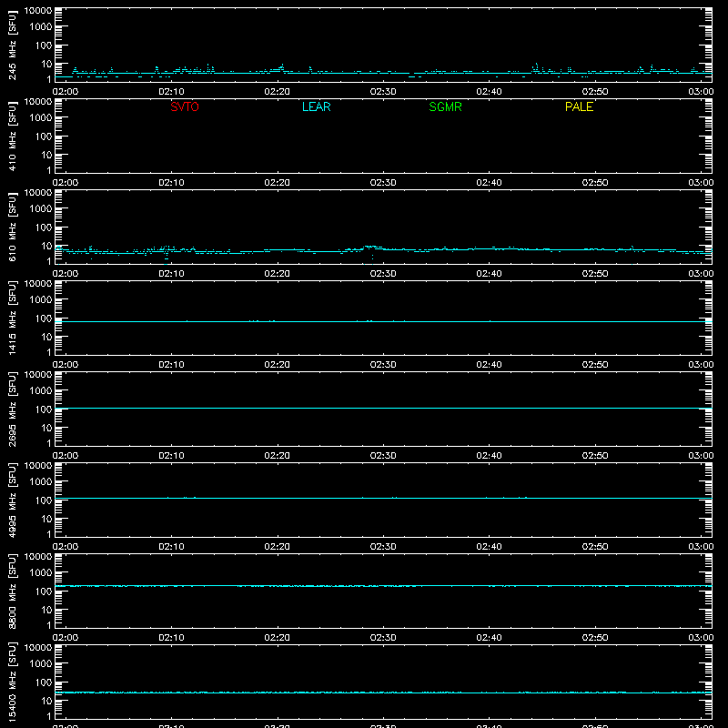Click 02:40 time label under 410 MHz plot
The image size is (728, 728).
click(x=489, y=183)
